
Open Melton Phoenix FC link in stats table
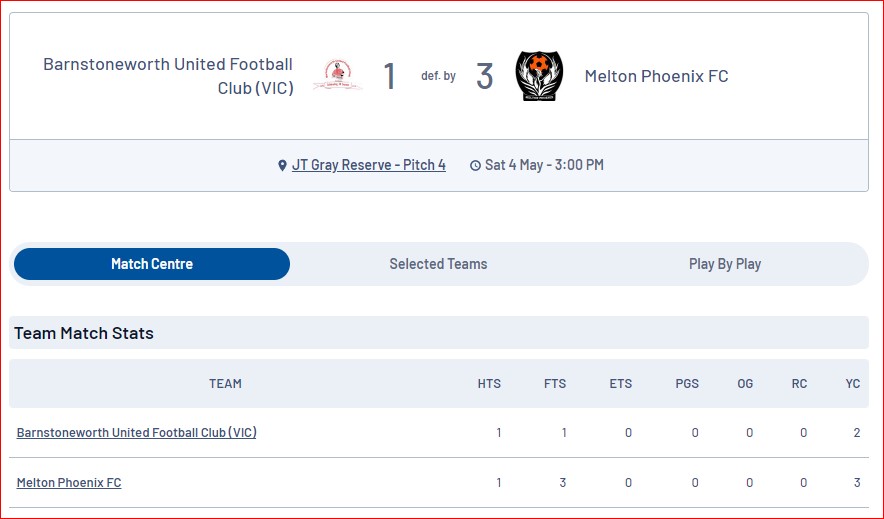click(x=69, y=482)
